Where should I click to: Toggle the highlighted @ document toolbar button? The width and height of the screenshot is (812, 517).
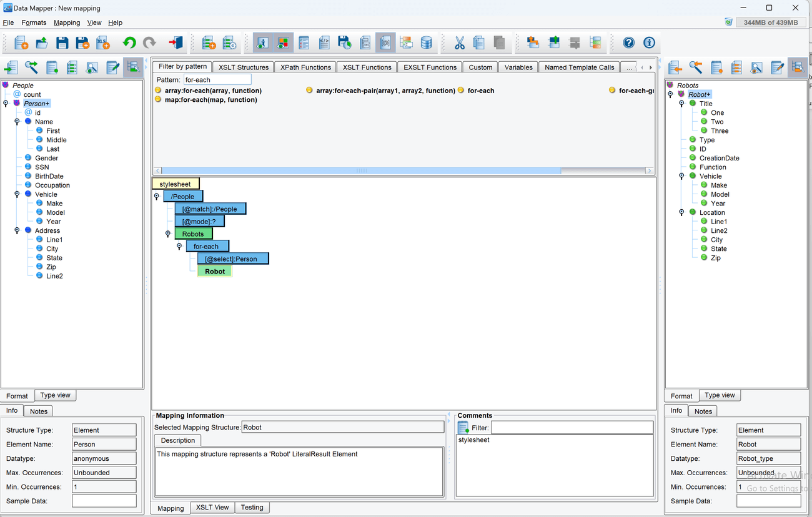385,42
